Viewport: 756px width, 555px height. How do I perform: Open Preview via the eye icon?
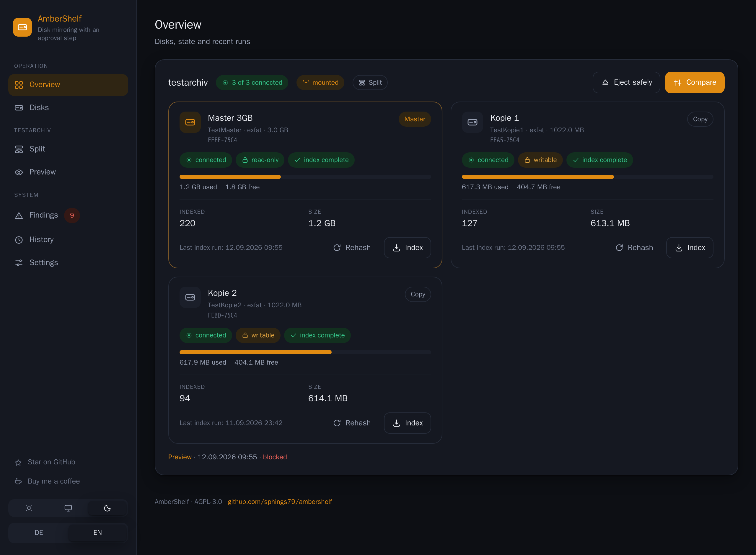click(19, 172)
